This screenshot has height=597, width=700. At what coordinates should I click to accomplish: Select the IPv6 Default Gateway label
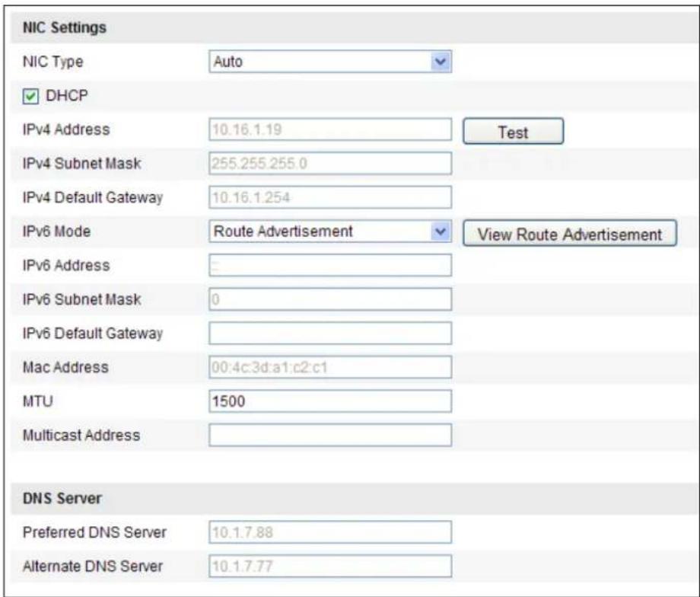[x=93, y=334]
